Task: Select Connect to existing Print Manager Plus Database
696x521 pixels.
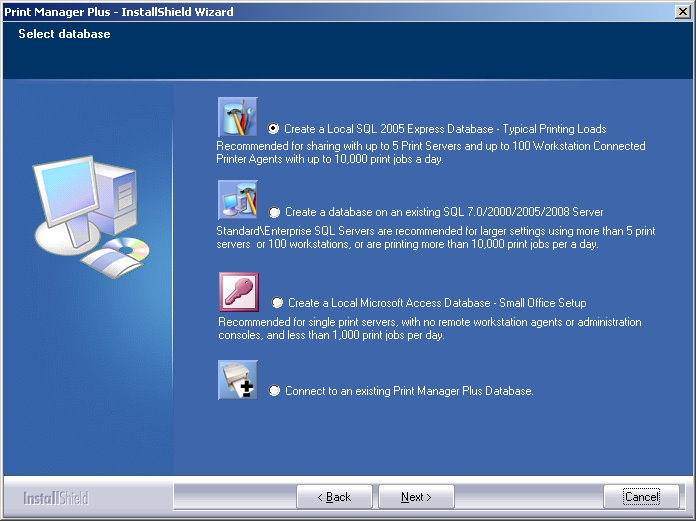Action: 274,391
